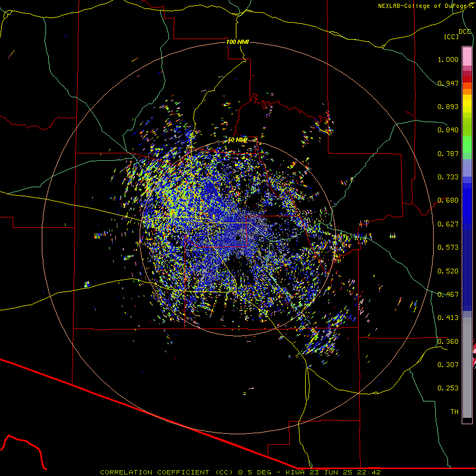Click the KIWA radar site identifier
Viewport: 476px width, 476px height.
(x=295, y=472)
